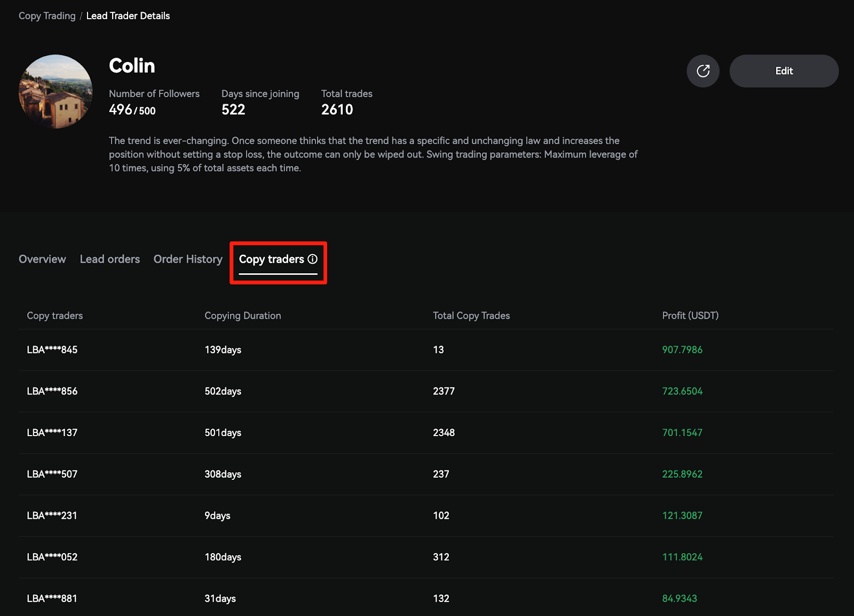Viewport: 854px width, 616px height.
Task: Click the share icon button
Action: [703, 71]
